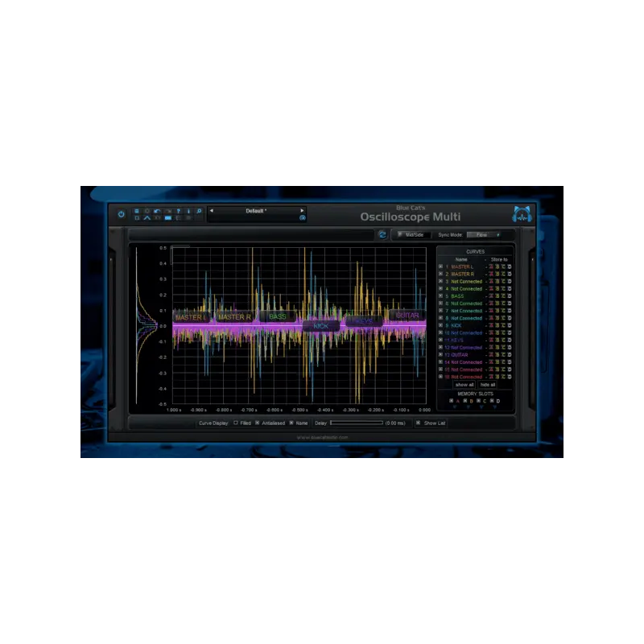Click the power bypass icon
The height and width of the screenshot is (644, 644).
point(122,214)
